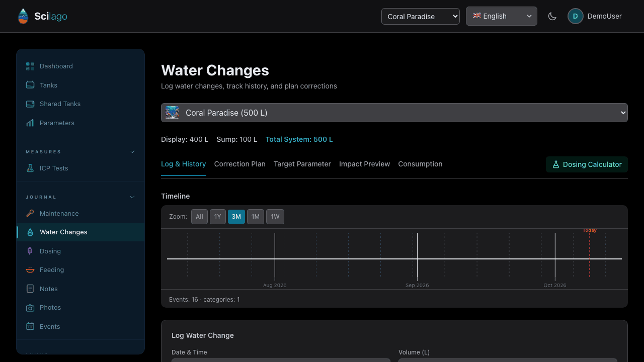Switch to Log & History tab
This screenshot has width=644, height=362.
(184, 164)
